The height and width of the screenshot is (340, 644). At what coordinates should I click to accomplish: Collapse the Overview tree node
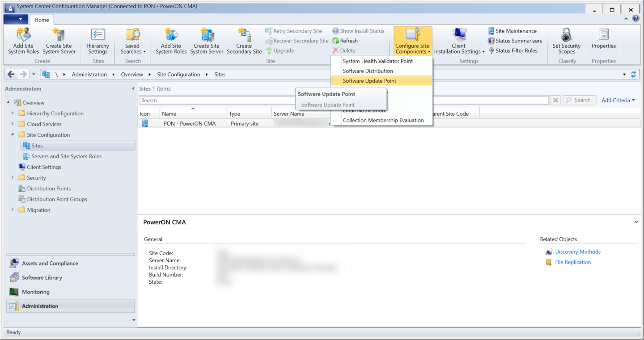click(8, 103)
